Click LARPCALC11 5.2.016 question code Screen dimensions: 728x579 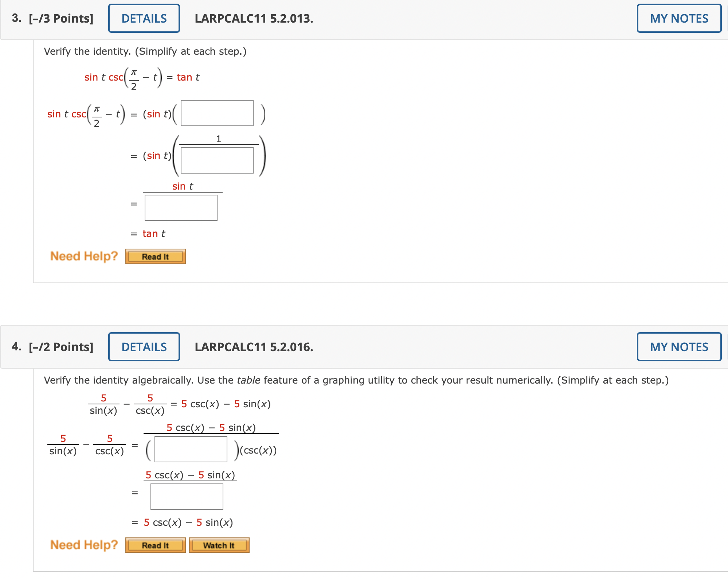click(x=254, y=347)
